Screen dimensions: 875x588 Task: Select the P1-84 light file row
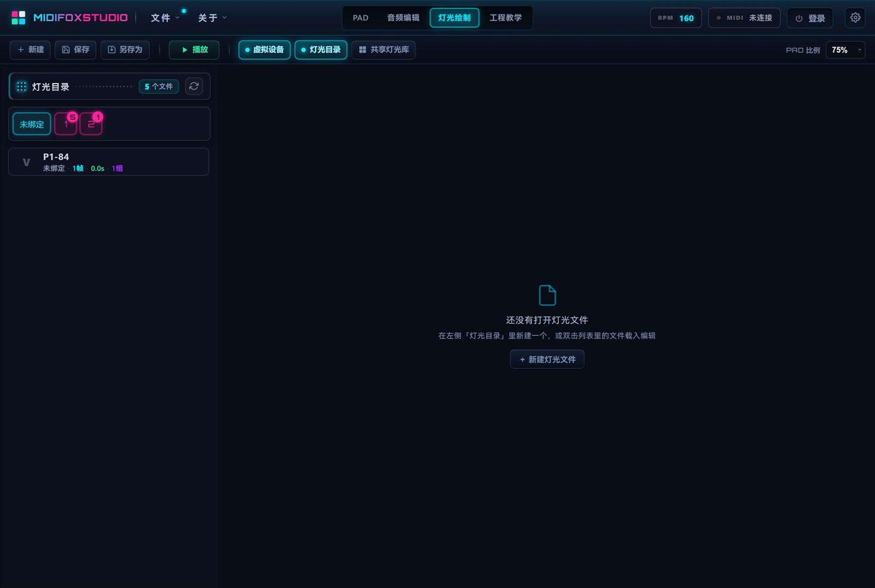(109, 162)
